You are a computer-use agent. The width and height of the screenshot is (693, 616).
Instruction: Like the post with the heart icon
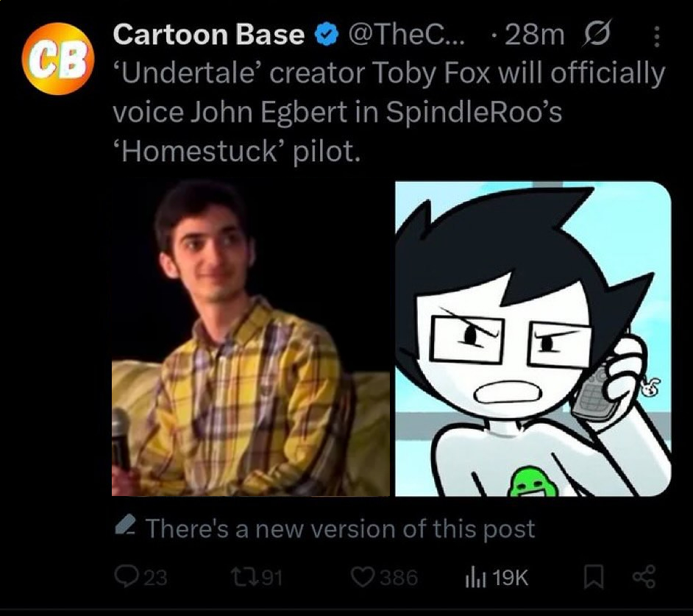coord(363,577)
